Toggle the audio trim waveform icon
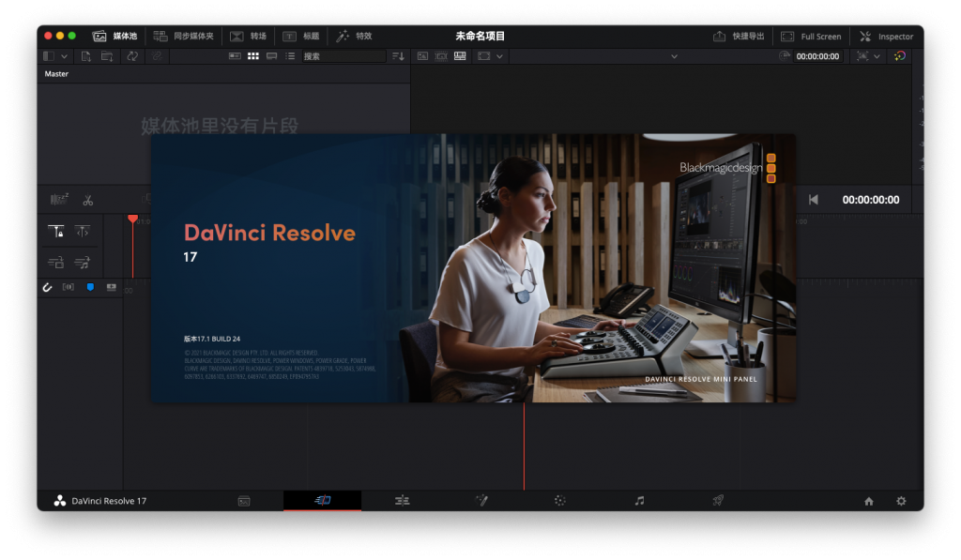Image resolution: width=961 pixels, height=560 pixels. point(68,287)
